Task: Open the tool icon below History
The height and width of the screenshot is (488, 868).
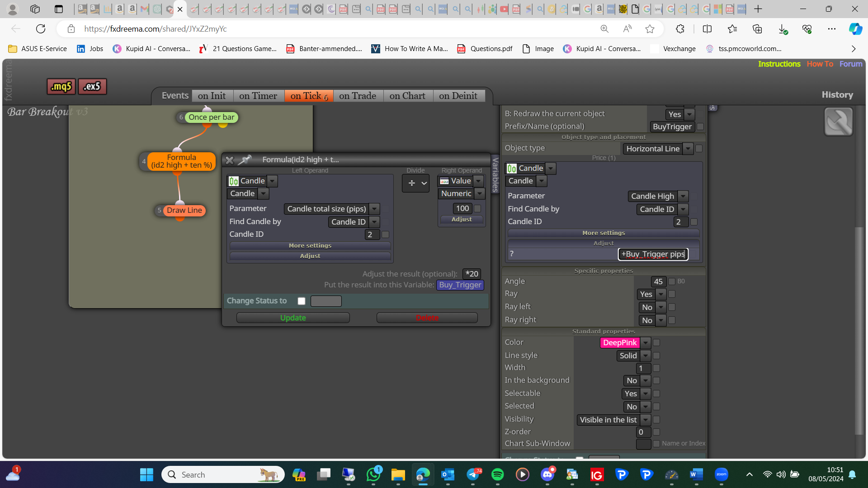Action: click(838, 122)
